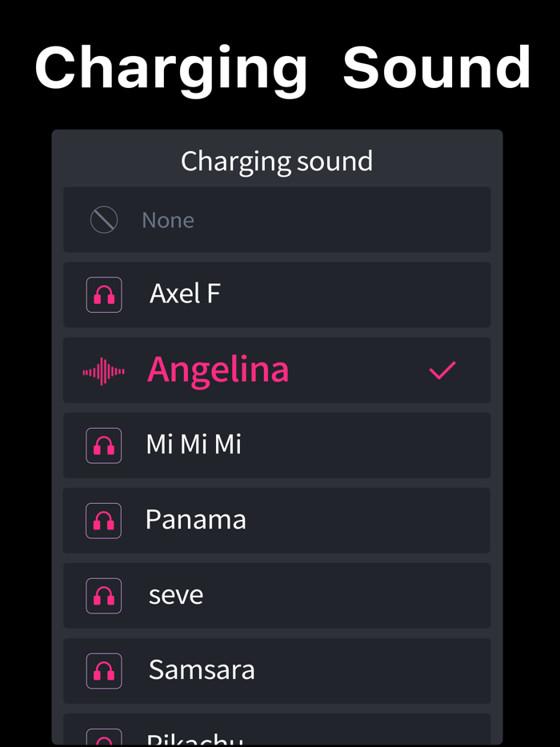Click the headphone icon next to Mi Mi Mi

(104, 445)
